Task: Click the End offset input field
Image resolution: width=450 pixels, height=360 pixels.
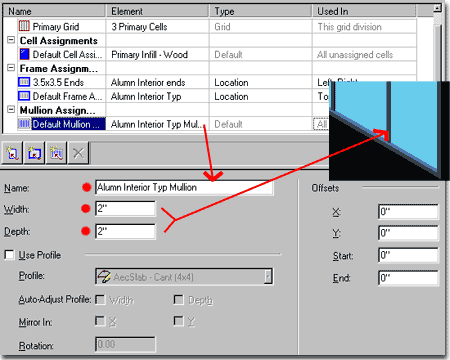Action: [x=408, y=278]
